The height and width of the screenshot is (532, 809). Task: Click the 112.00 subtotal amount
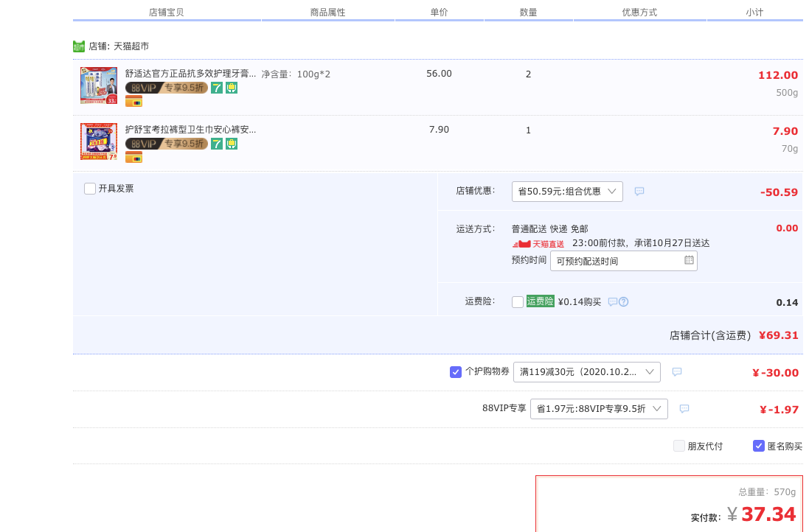778,75
